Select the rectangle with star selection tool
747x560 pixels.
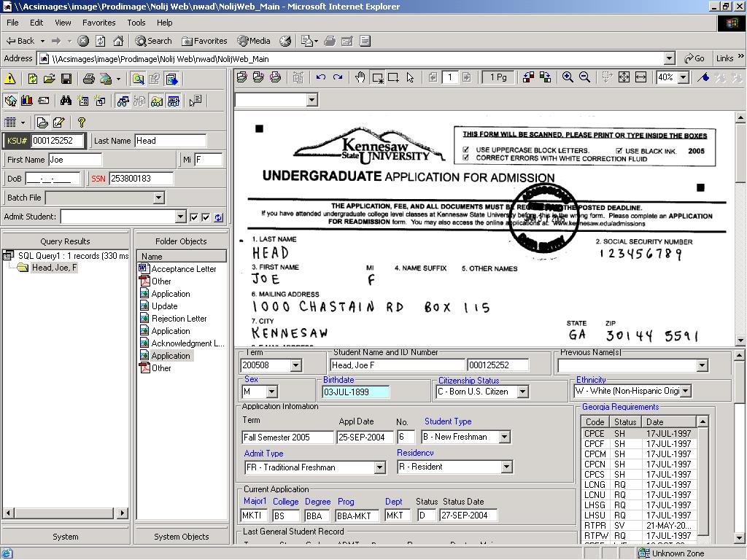378,77
